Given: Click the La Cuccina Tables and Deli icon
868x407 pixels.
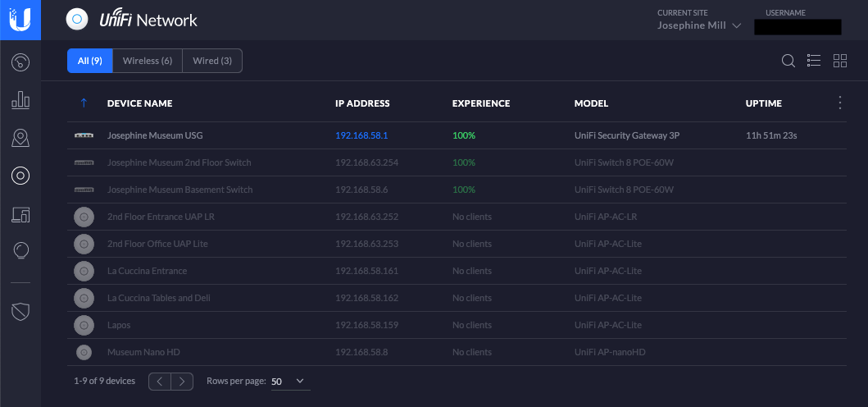Looking at the screenshot, I should 84,298.
